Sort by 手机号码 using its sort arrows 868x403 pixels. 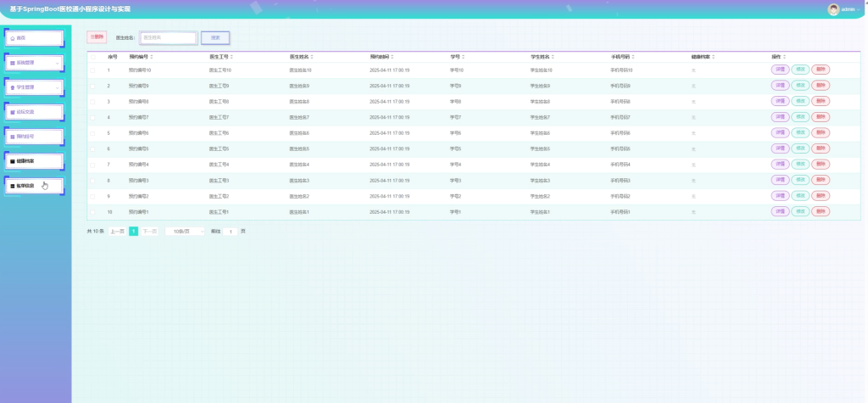632,57
